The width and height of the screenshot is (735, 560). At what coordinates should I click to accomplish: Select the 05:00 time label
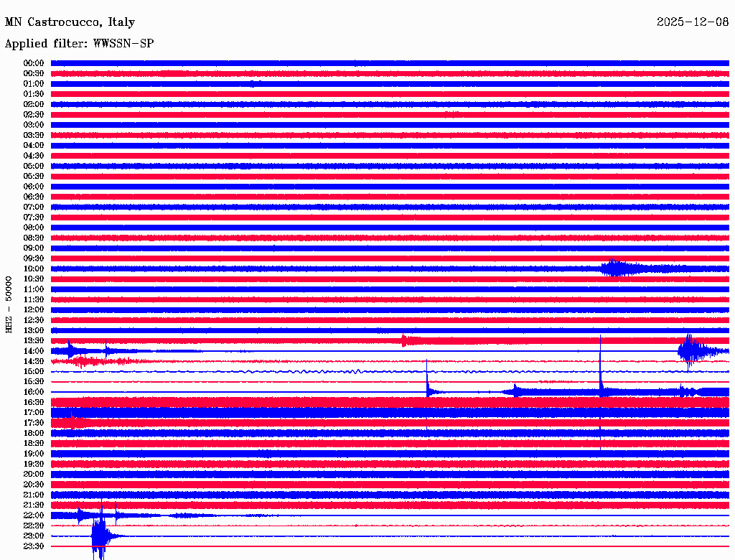(34, 166)
